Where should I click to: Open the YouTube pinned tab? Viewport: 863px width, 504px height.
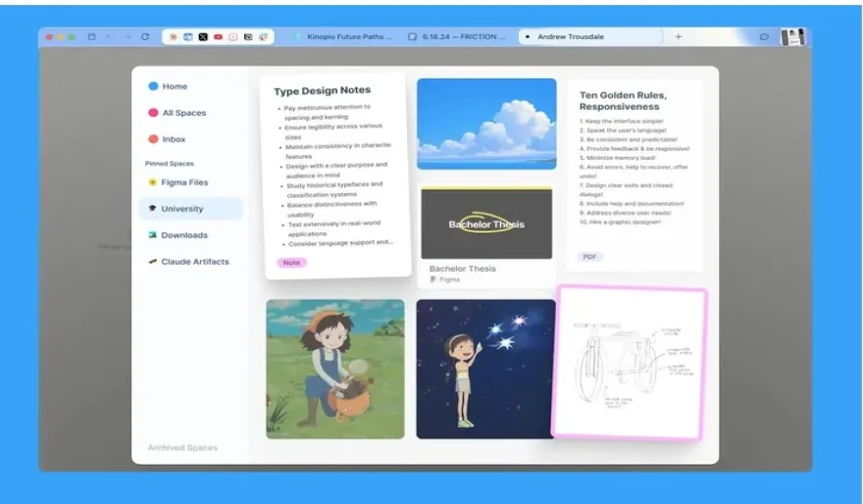click(218, 37)
